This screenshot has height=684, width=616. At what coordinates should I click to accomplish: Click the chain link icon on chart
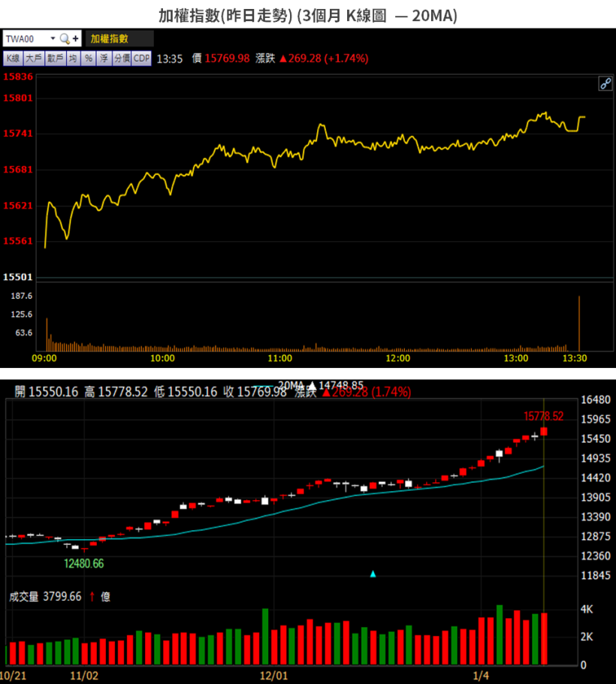tap(605, 83)
